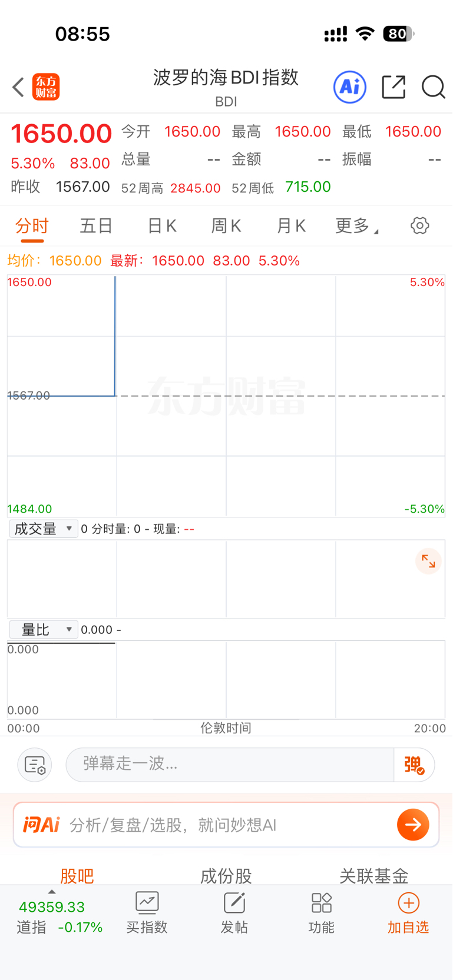Switch to the 五日 tab
The height and width of the screenshot is (980, 453).
coord(96,225)
